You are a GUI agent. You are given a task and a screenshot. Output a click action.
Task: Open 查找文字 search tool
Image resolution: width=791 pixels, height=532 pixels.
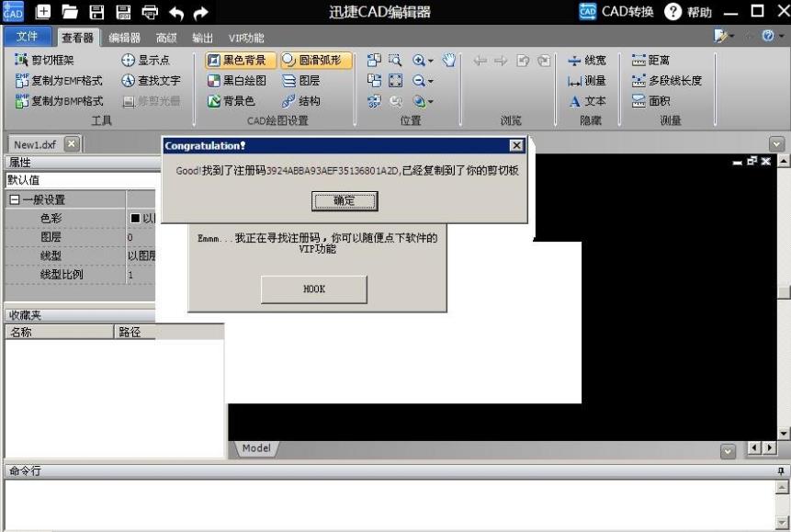151,80
